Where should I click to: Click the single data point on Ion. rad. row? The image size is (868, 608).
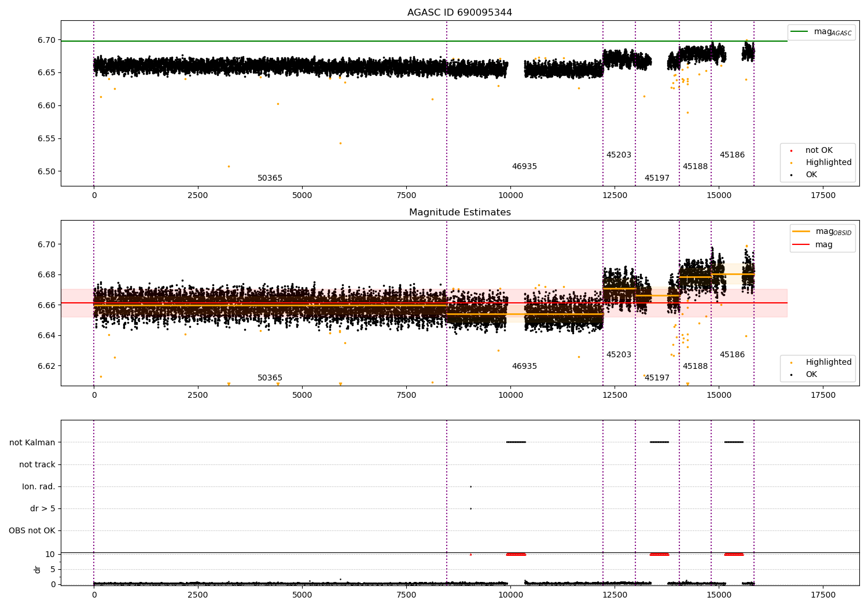(x=470, y=486)
